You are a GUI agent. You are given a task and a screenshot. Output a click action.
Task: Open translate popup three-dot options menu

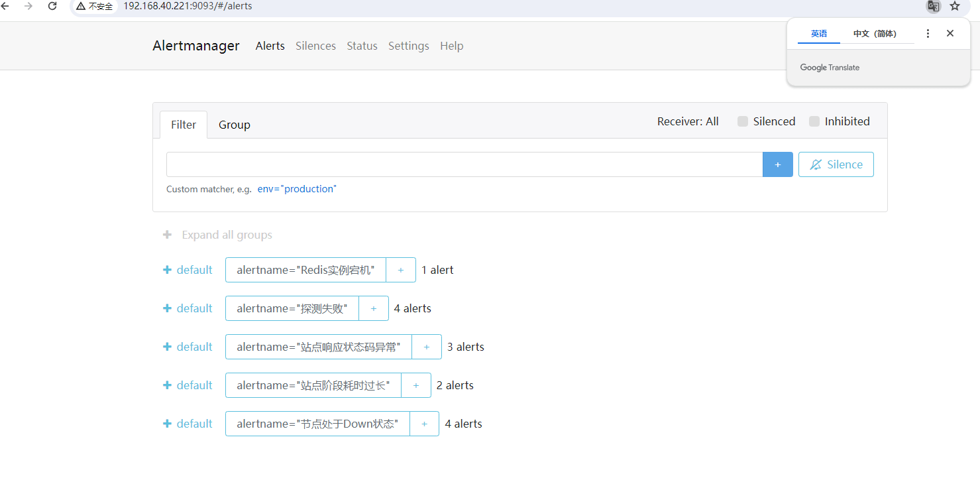pyautogui.click(x=928, y=33)
